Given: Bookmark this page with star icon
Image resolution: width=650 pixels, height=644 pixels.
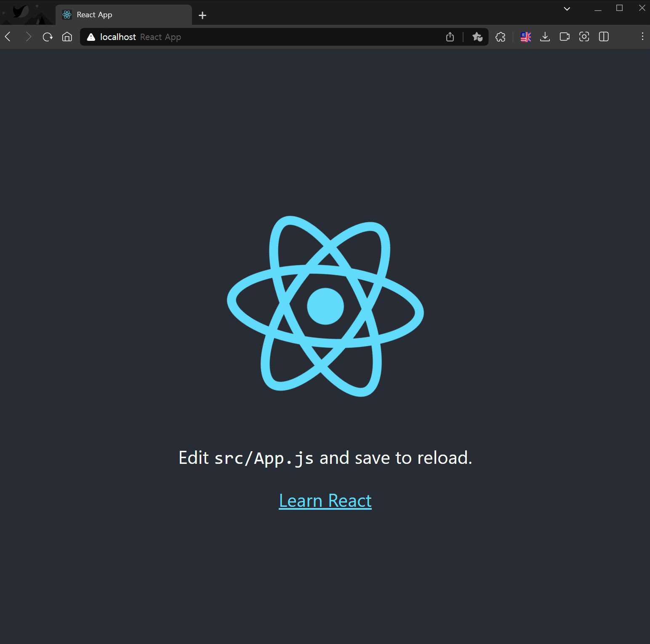Looking at the screenshot, I should pyautogui.click(x=477, y=37).
